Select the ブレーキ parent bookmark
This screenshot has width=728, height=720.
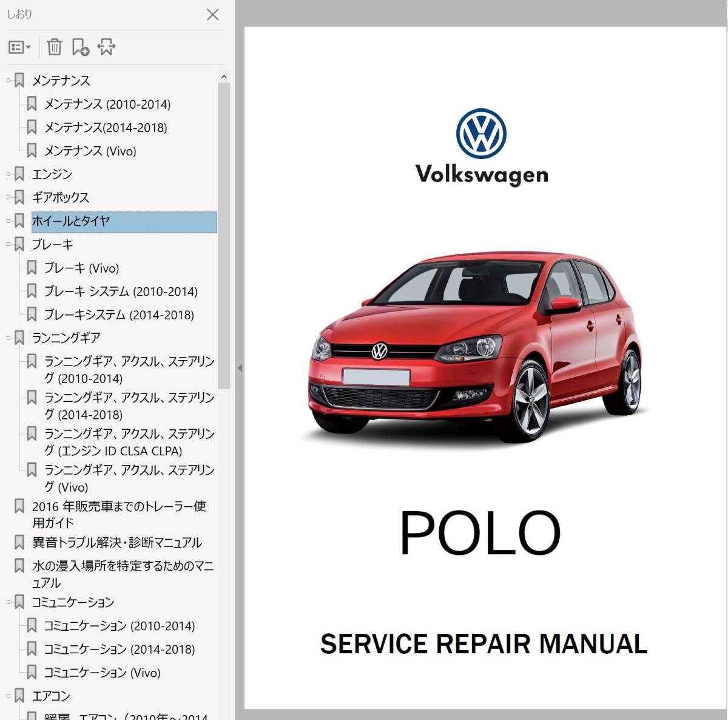coord(52,245)
